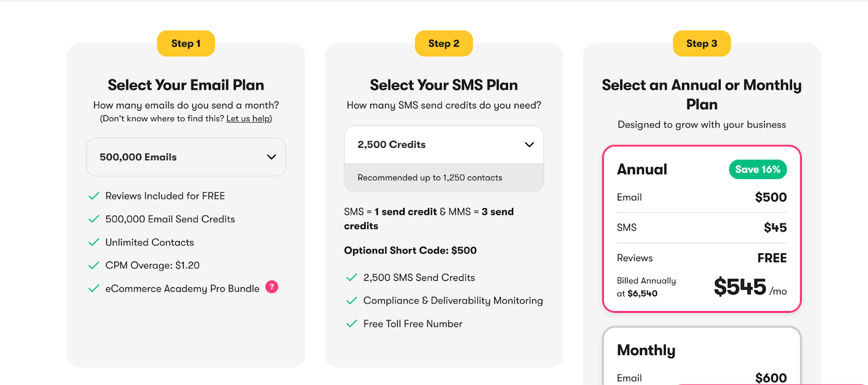
Task: Open the "Let us help" link
Action: tap(248, 119)
